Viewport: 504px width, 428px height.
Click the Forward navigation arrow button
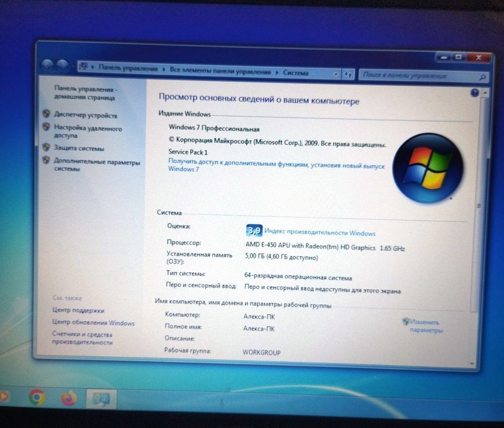click(63, 66)
